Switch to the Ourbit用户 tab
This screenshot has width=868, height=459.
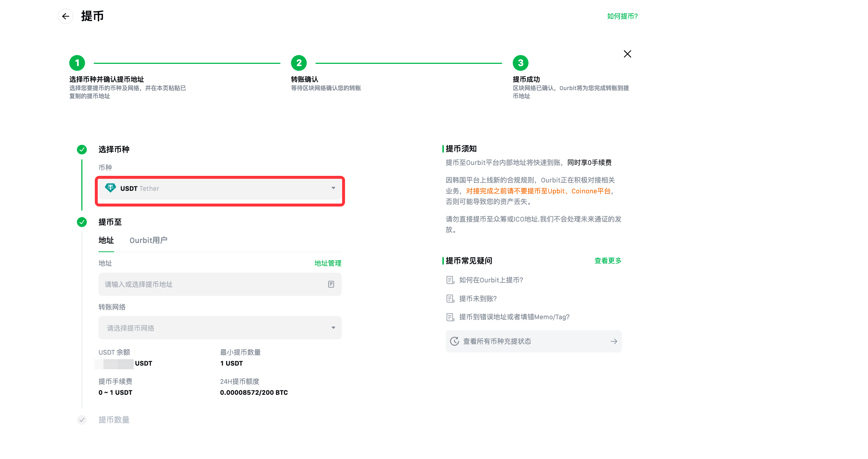coord(148,240)
